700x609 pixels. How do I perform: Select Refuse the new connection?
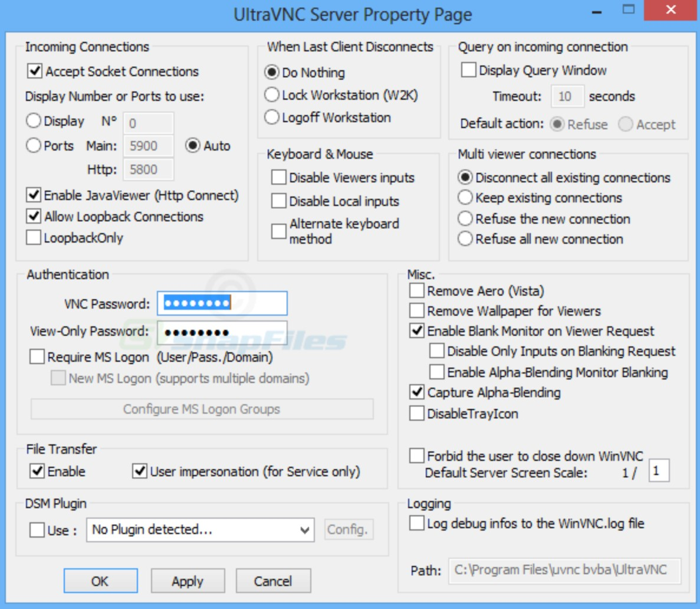[x=465, y=218]
